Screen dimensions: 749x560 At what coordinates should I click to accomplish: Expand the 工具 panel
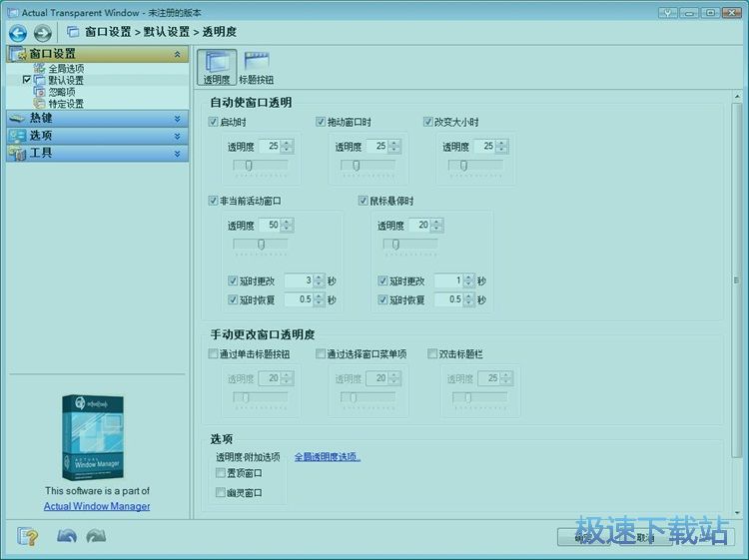(x=98, y=154)
